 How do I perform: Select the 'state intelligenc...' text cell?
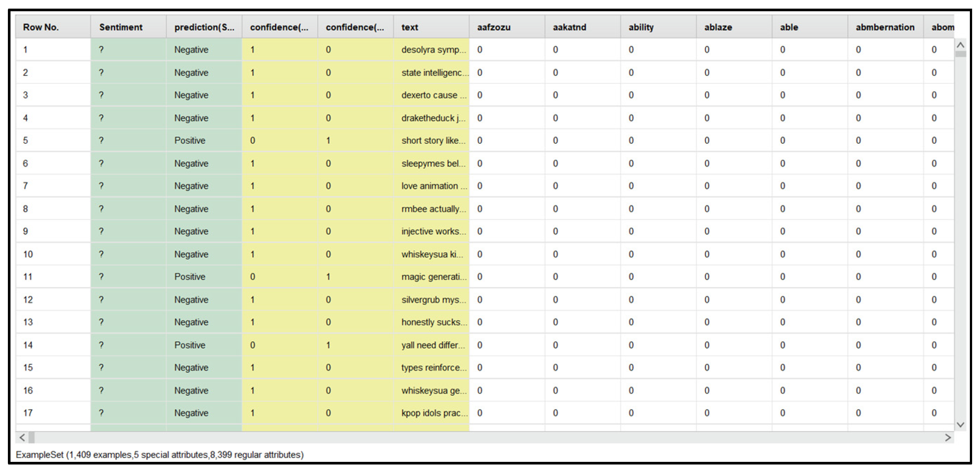(x=431, y=72)
